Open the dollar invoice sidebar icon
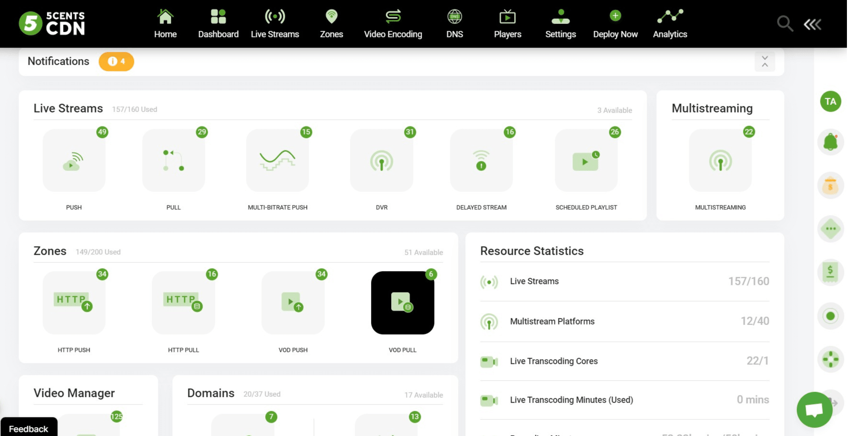Screen dimensions: 868x436 (x=831, y=272)
